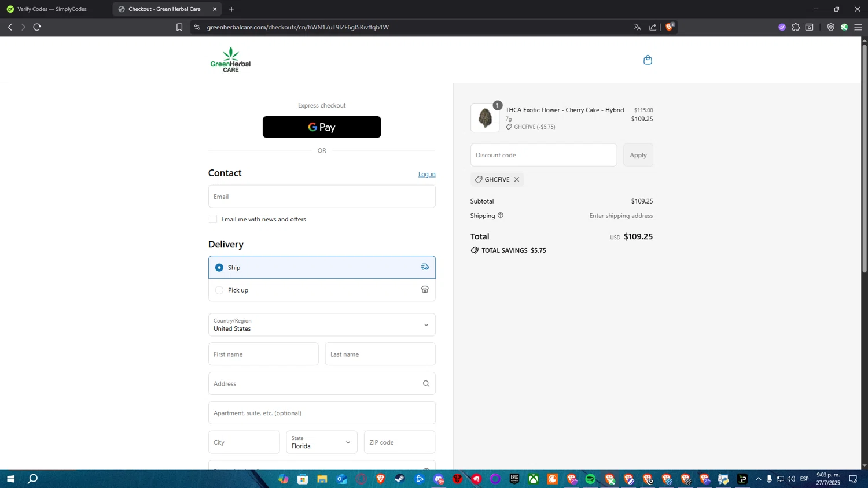Reload the checkout page
Viewport: 868px width, 488px height.
point(37,27)
